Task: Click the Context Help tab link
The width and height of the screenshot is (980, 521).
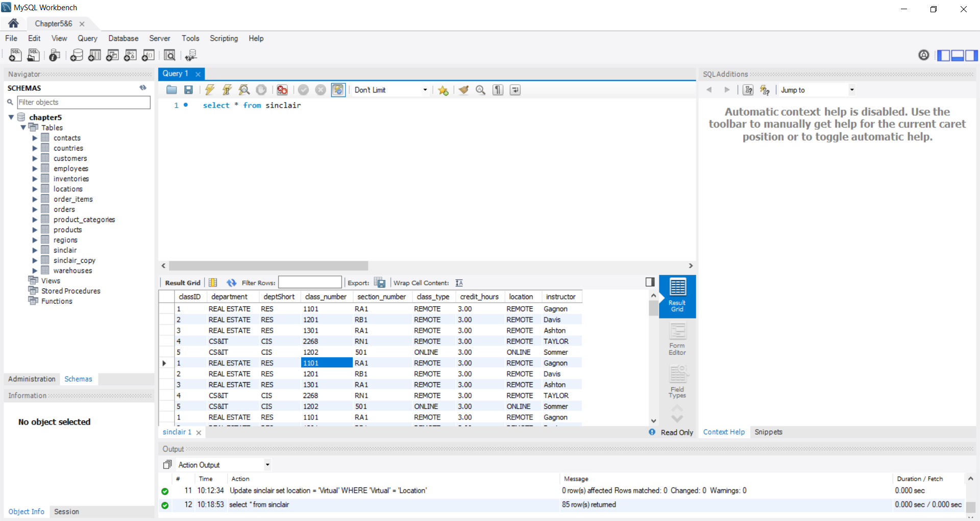Action: [724, 432]
